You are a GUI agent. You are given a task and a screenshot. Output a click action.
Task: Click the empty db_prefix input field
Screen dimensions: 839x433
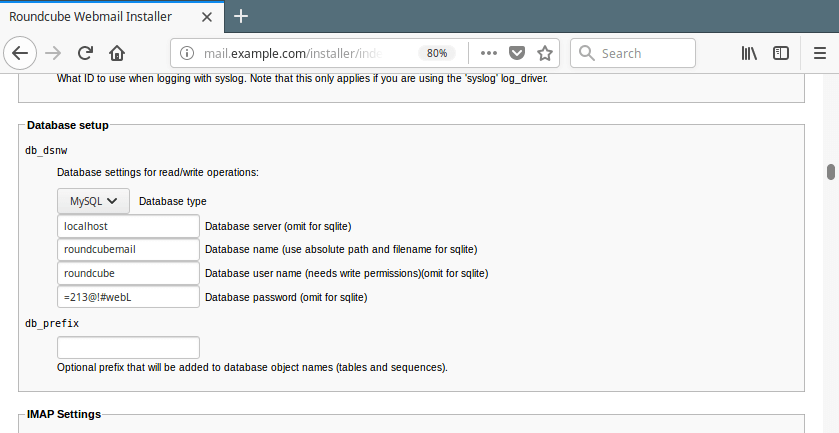(x=128, y=347)
